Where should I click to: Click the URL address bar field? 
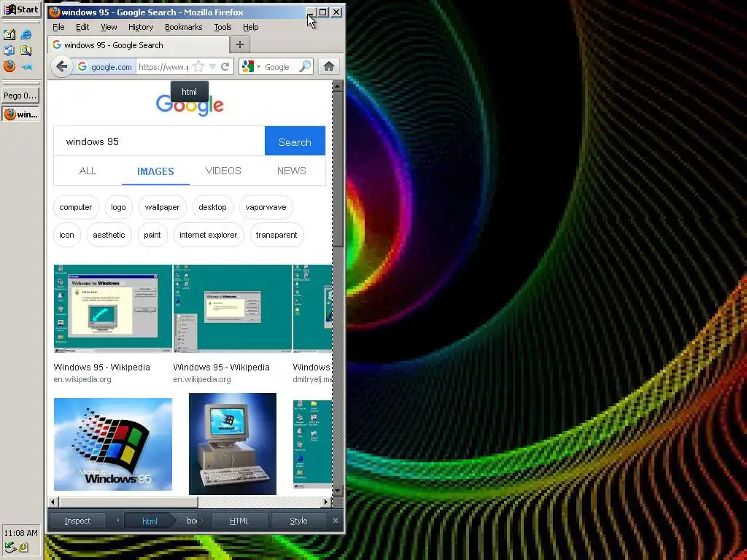coord(164,66)
